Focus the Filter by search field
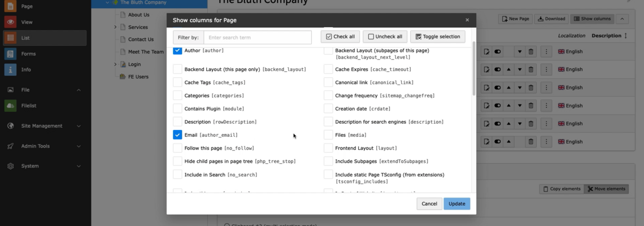This screenshot has height=226, width=644. pos(257,37)
